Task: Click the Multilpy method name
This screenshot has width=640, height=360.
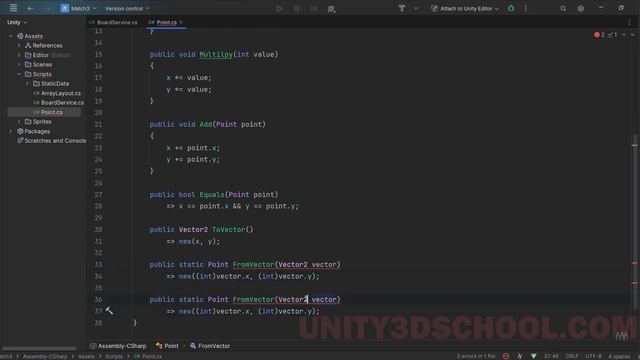Action: 216,54
